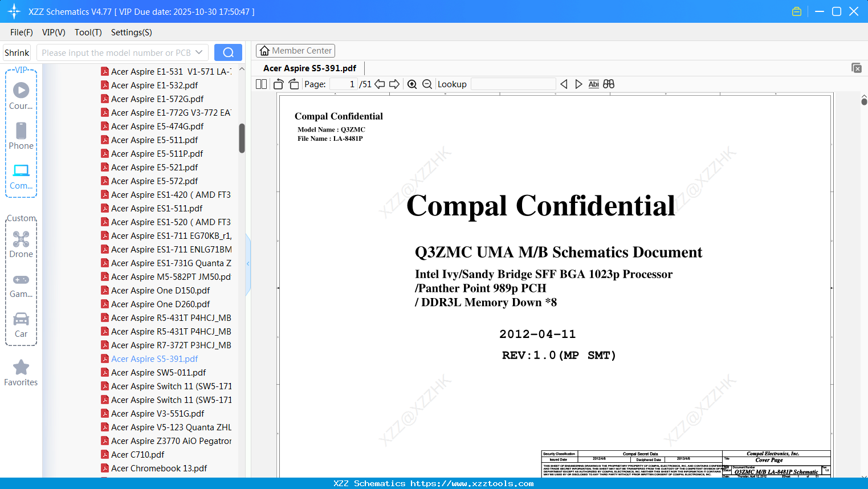Viewport: 868px width, 489px height.
Task: Select highlighted Acer Aspire S5-391.pdf in list
Action: 154,358
